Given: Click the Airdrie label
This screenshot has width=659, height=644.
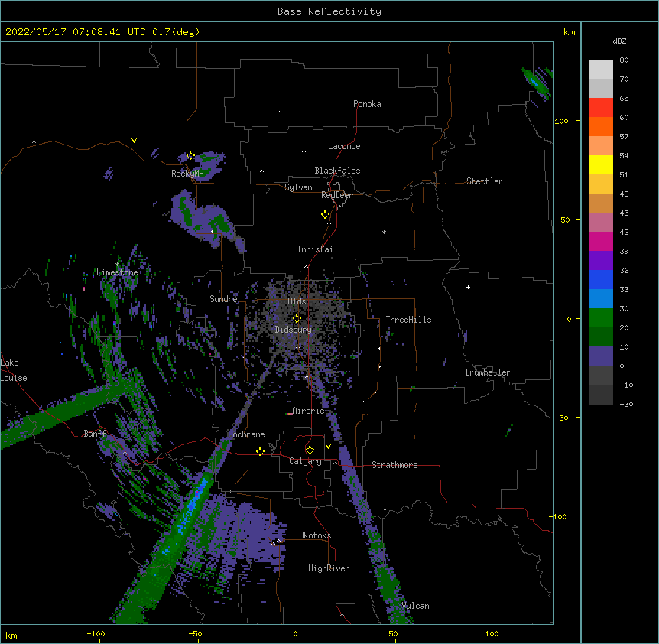Looking at the screenshot, I should (x=308, y=411).
